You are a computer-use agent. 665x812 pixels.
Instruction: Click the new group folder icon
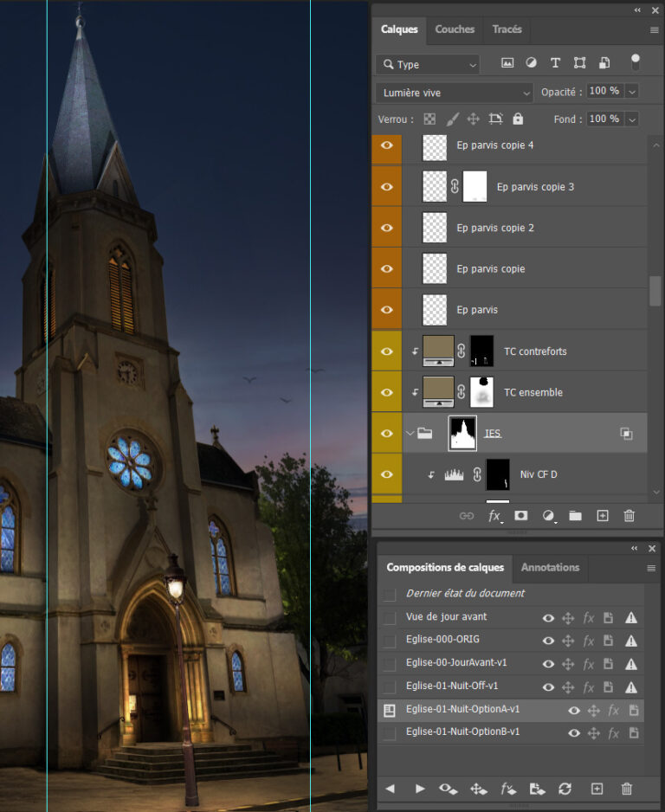pos(575,516)
